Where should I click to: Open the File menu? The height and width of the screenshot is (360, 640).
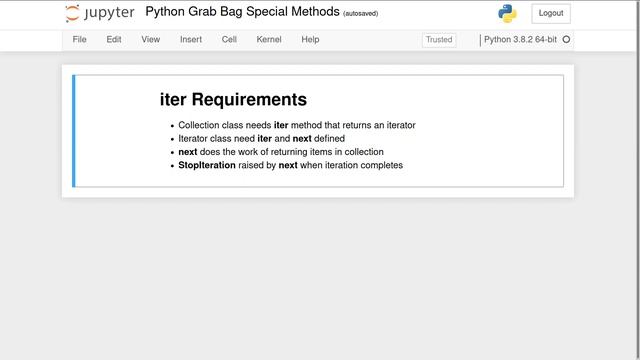(x=80, y=40)
